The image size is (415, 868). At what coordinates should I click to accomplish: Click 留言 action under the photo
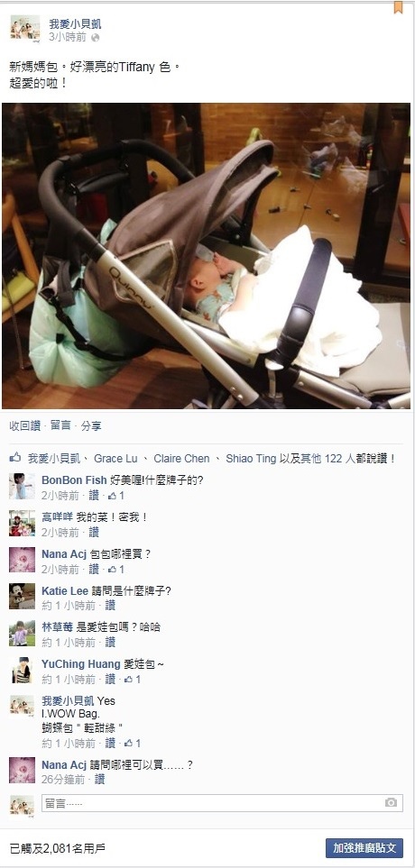tap(60, 425)
